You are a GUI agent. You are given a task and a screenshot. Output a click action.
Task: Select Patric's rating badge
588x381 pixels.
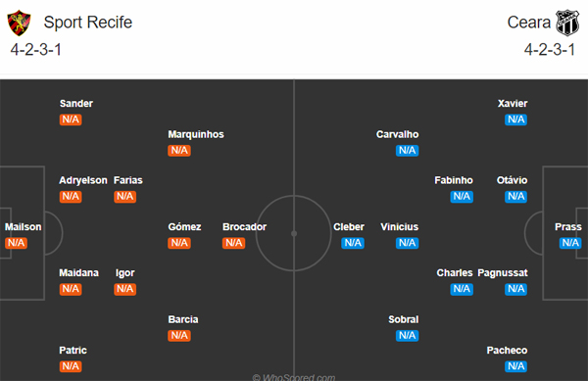(x=71, y=366)
